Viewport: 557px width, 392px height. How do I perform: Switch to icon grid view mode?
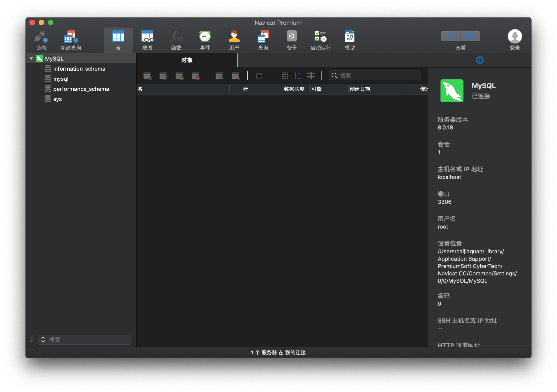click(x=285, y=76)
